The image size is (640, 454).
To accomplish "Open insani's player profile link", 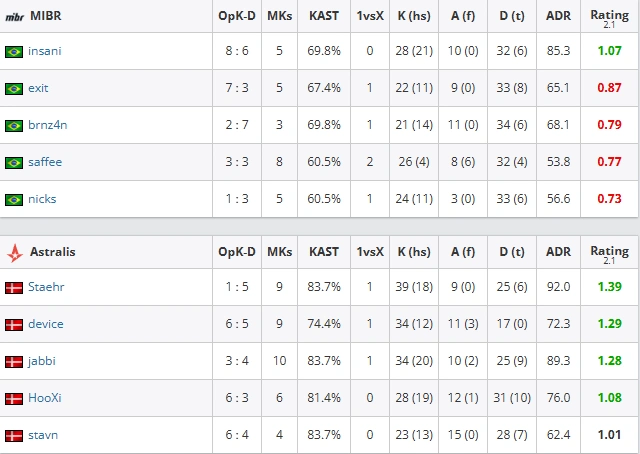I will [44, 51].
